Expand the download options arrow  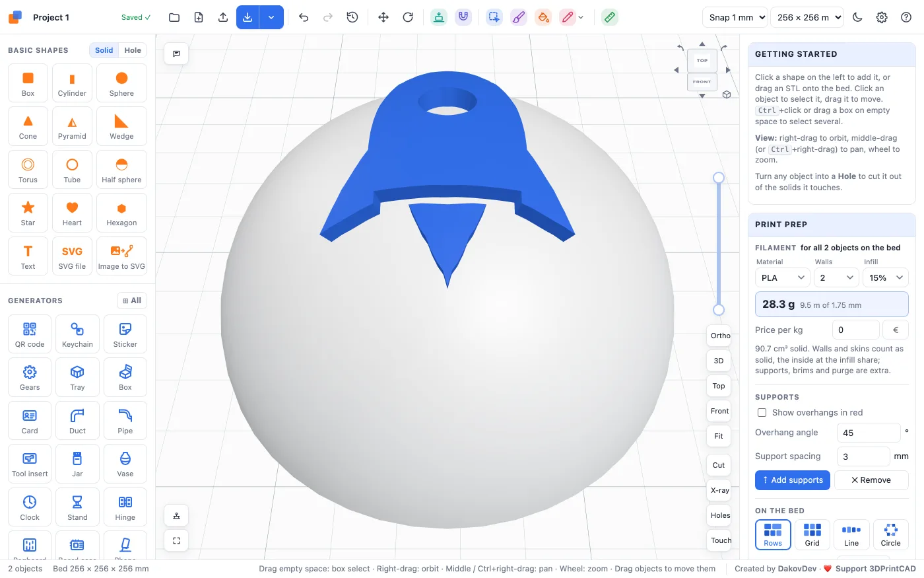pyautogui.click(x=271, y=17)
